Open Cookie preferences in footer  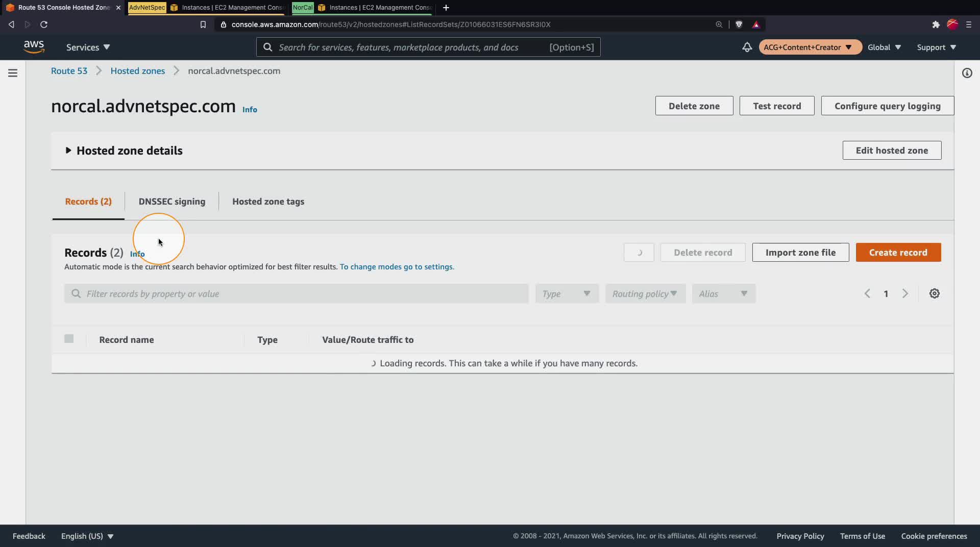tap(934, 536)
